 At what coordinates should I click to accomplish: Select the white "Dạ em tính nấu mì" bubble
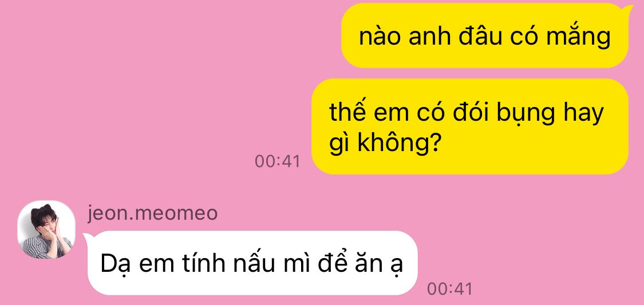point(252,263)
